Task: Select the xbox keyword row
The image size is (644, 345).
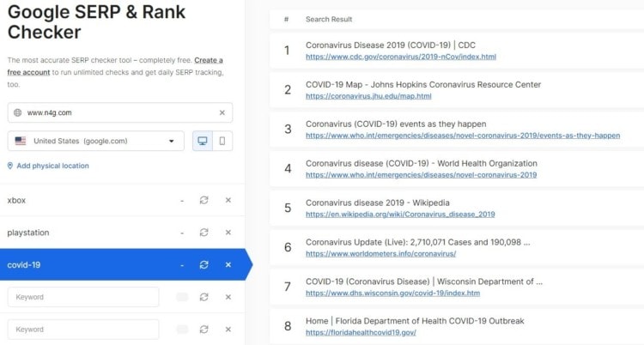Action: [123, 200]
